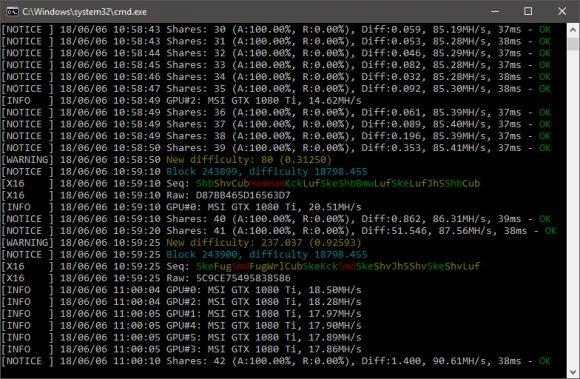580x379 pixels.
Task: Click the scrollbar down arrow
Action: click(573, 372)
